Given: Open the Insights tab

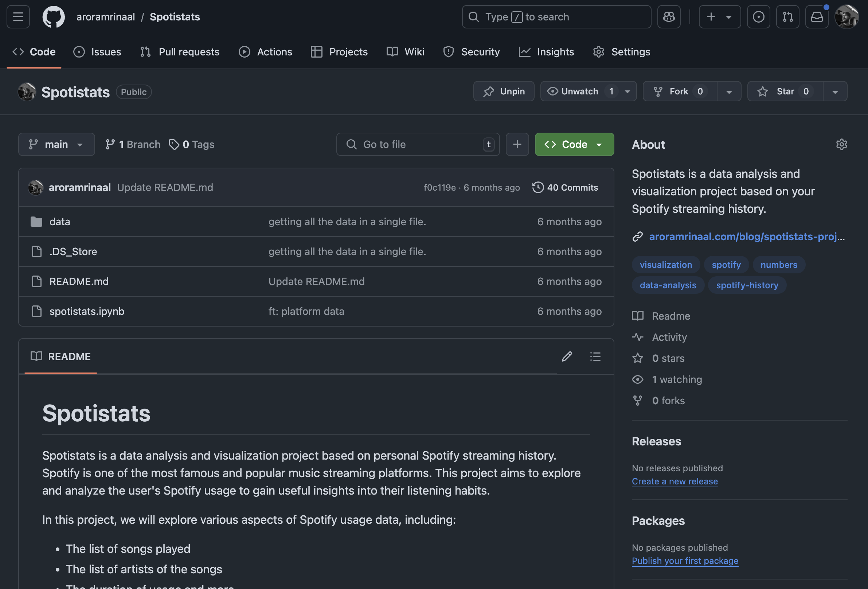Looking at the screenshot, I should tap(547, 51).
